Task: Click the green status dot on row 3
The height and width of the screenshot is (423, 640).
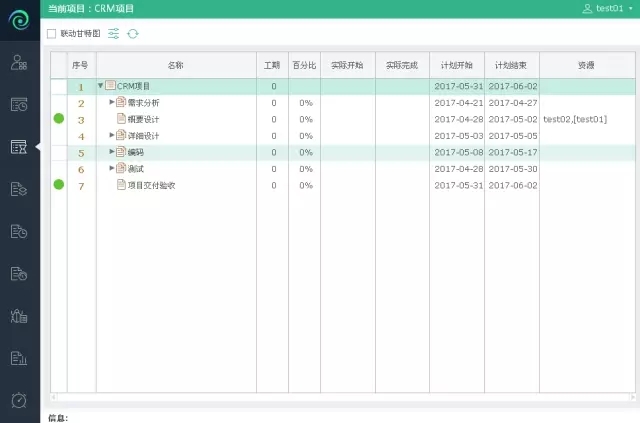Action: point(59,118)
